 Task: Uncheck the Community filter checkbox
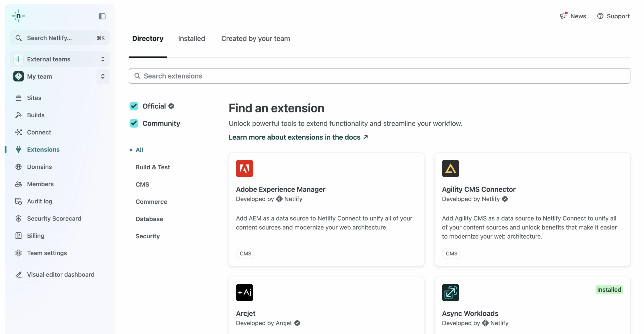[134, 123]
